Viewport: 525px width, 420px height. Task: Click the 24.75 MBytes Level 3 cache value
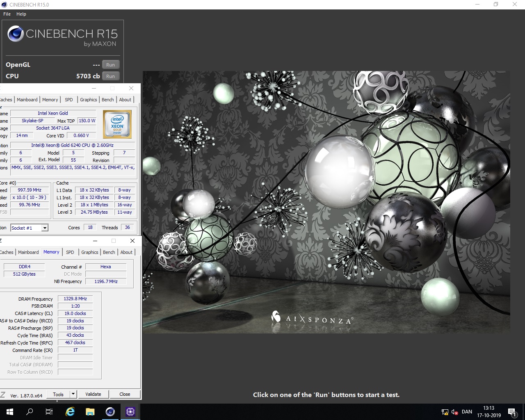coord(94,212)
